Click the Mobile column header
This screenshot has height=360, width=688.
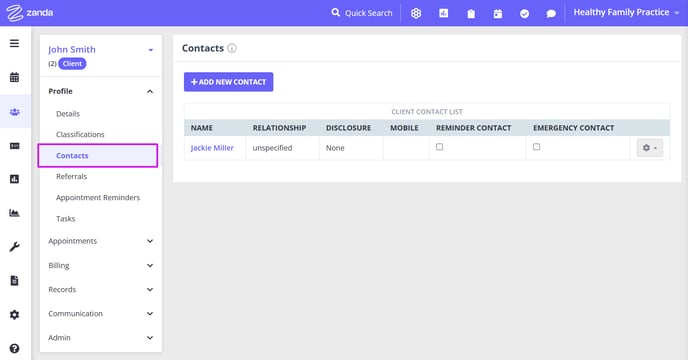click(404, 128)
